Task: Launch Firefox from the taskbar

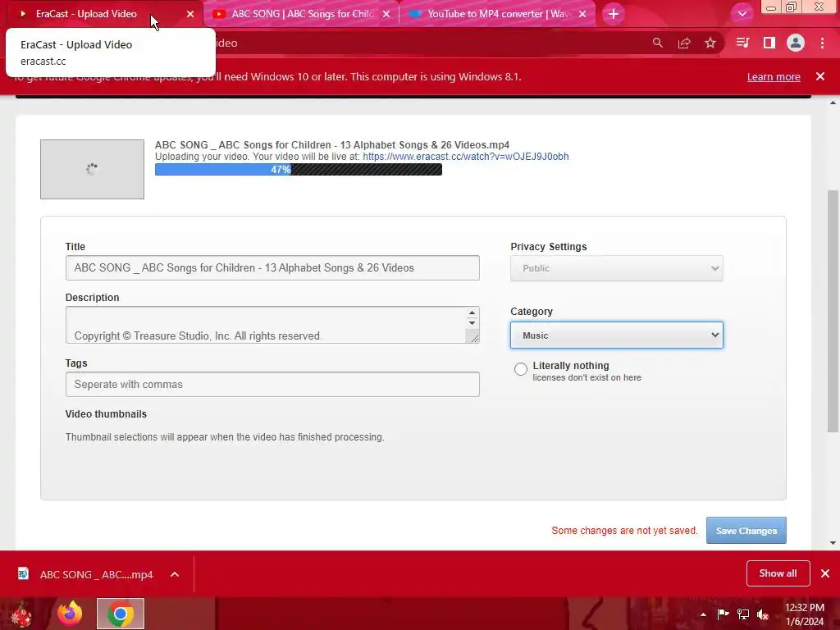Action: point(70,614)
